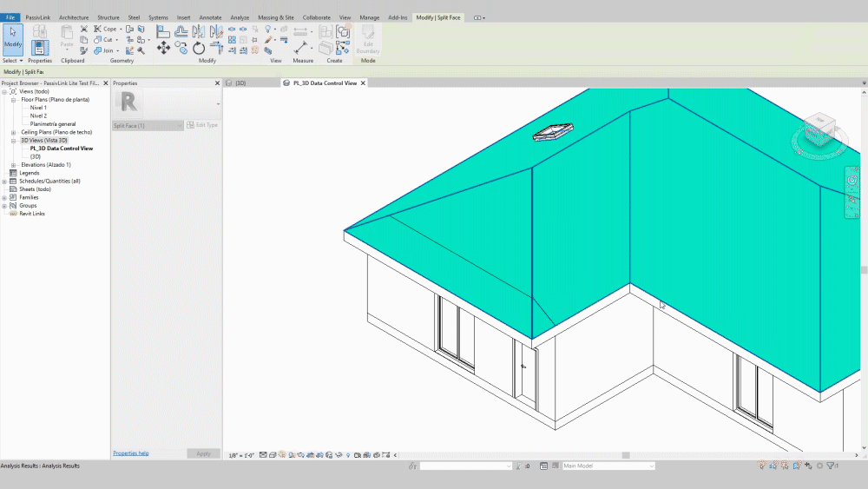Activate the Align tool in Modify panel
Viewport: 868px width, 489px height.
point(163,31)
